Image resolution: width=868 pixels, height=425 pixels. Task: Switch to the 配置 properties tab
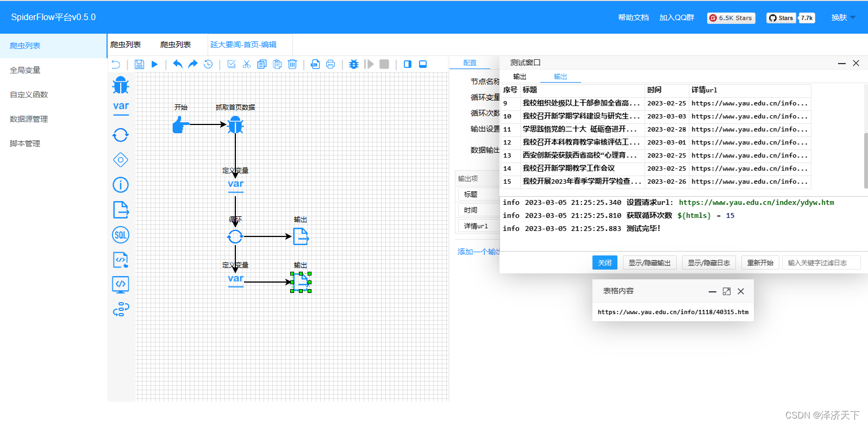pos(470,63)
